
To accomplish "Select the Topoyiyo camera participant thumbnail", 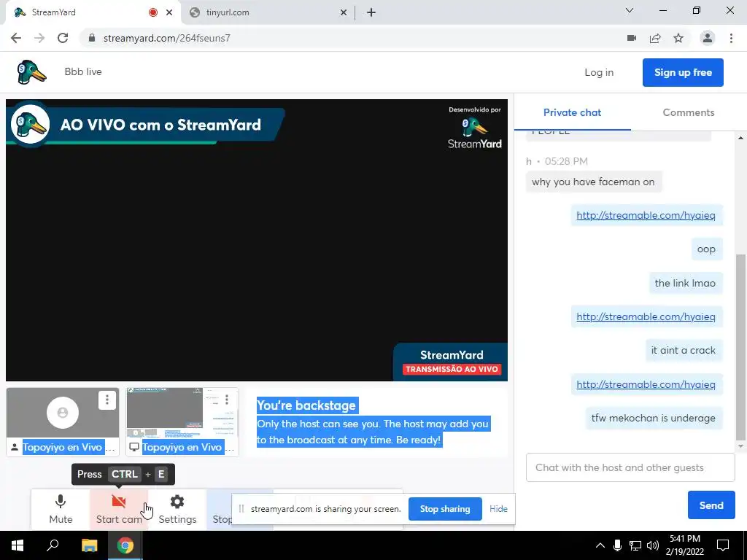I will [x=63, y=422].
